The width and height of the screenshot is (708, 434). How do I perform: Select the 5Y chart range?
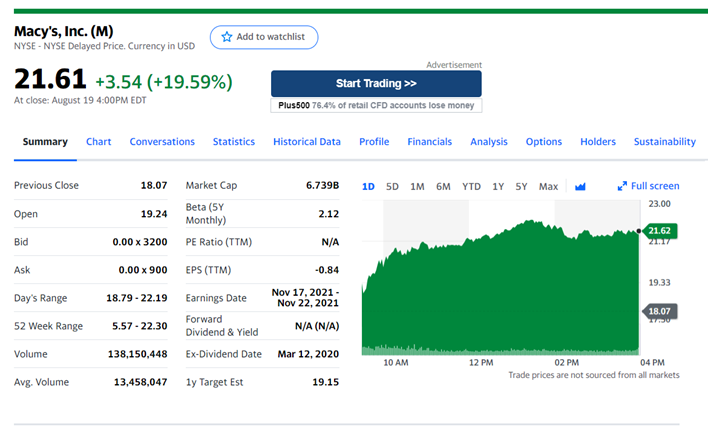click(522, 187)
